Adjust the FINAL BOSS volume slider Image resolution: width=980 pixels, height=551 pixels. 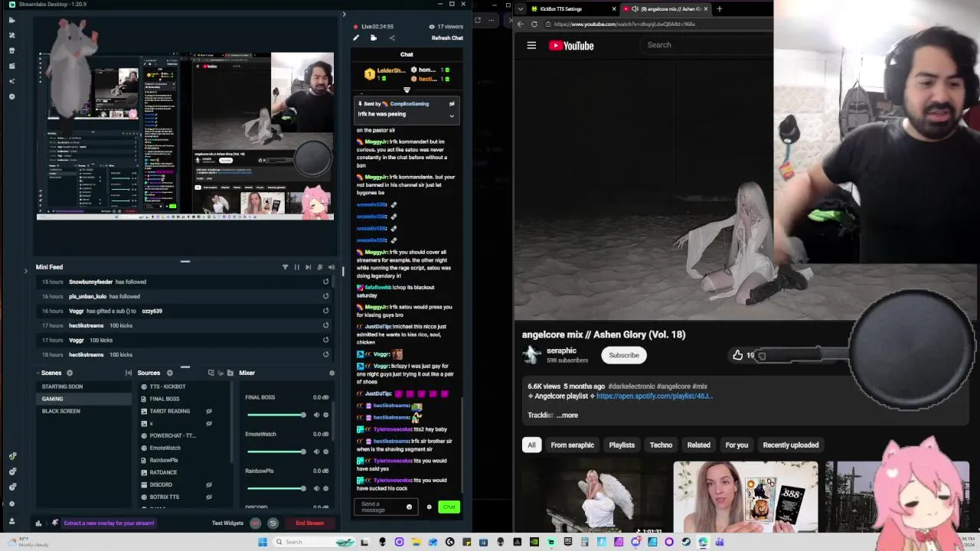[276, 415]
